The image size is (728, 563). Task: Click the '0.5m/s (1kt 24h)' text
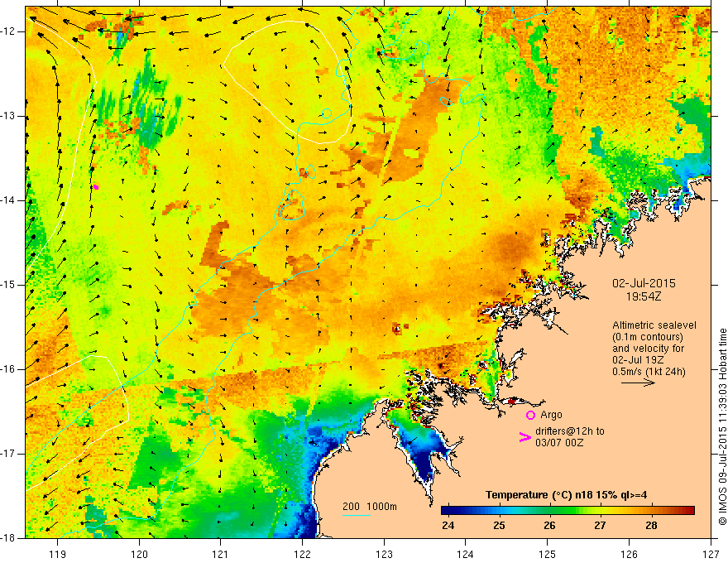pos(649,372)
